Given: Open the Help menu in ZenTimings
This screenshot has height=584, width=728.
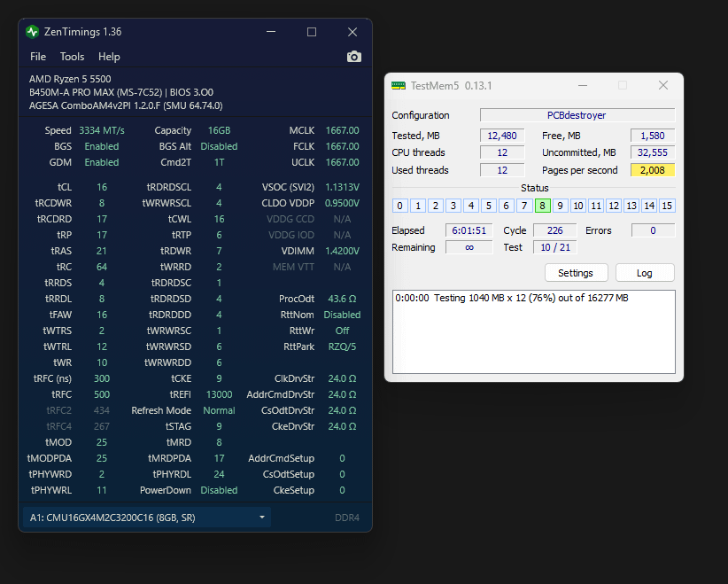Looking at the screenshot, I should tap(109, 57).
